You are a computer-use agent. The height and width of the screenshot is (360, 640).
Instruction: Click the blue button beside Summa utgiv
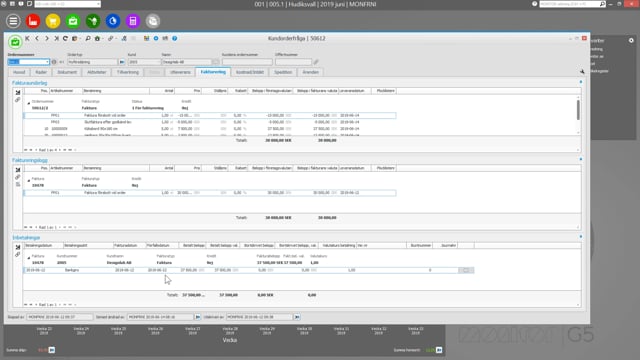[52, 350]
